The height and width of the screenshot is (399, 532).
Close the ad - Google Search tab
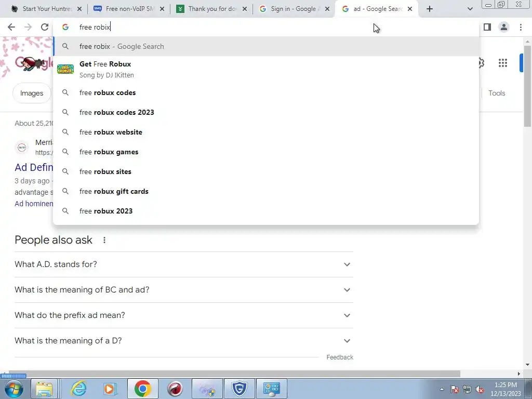coord(410,9)
